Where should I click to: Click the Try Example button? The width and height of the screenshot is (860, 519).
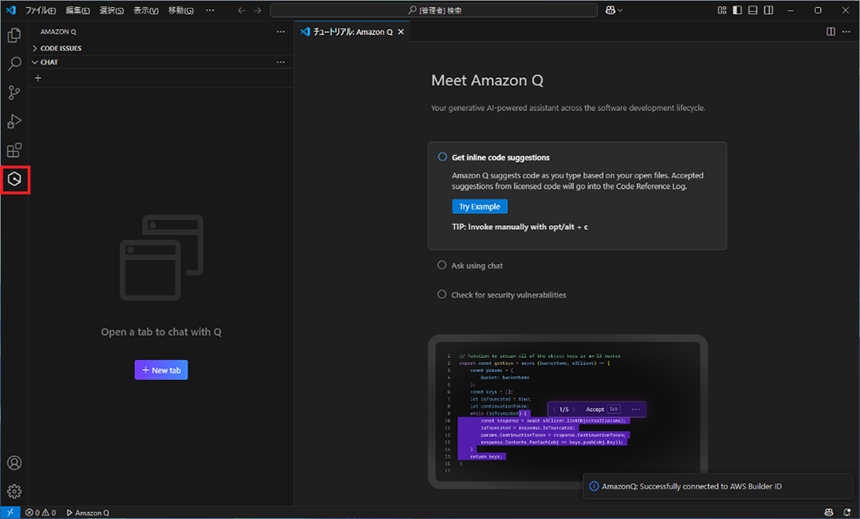[x=479, y=206]
